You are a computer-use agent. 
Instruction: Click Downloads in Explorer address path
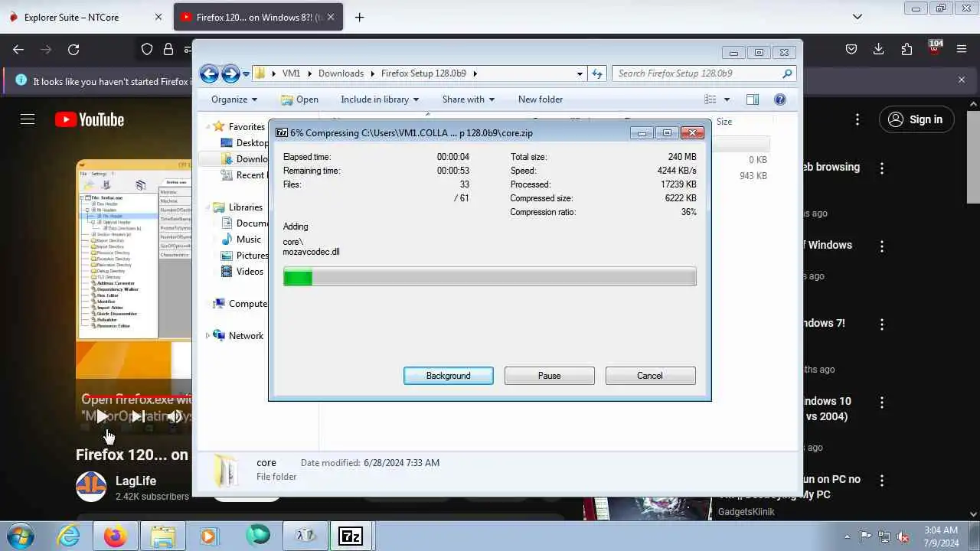pos(341,73)
